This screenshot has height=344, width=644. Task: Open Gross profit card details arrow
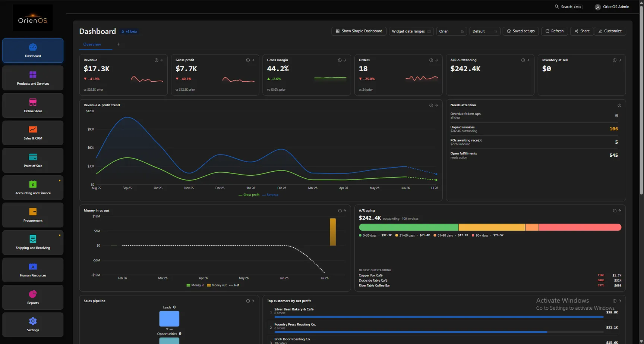tap(253, 60)
